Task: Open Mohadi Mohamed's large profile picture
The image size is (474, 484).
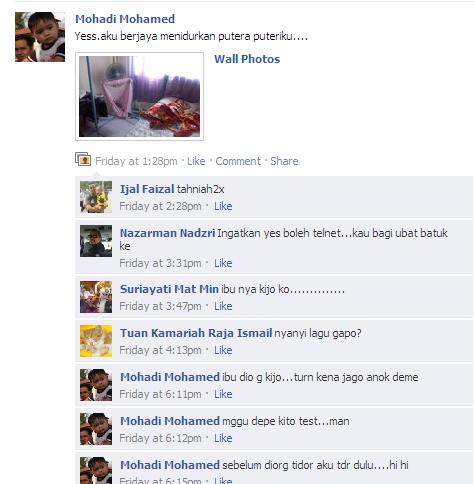Action: [40, 37]
